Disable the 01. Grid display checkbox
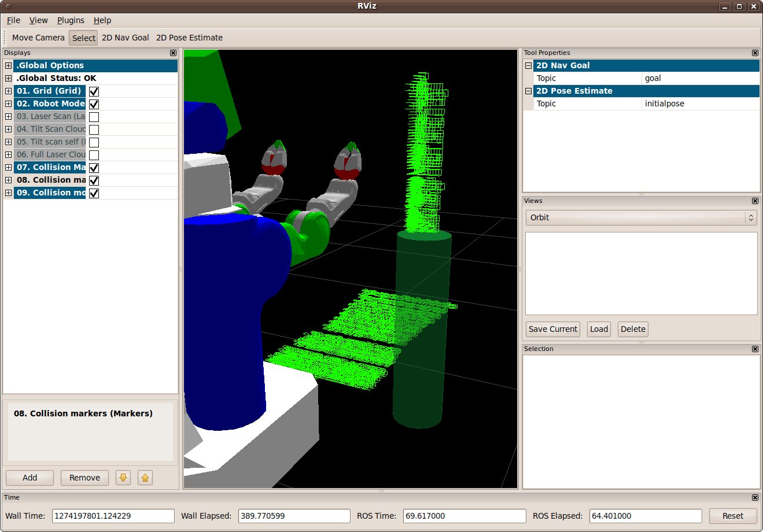The image size is (763, 532). pos(94,91)
